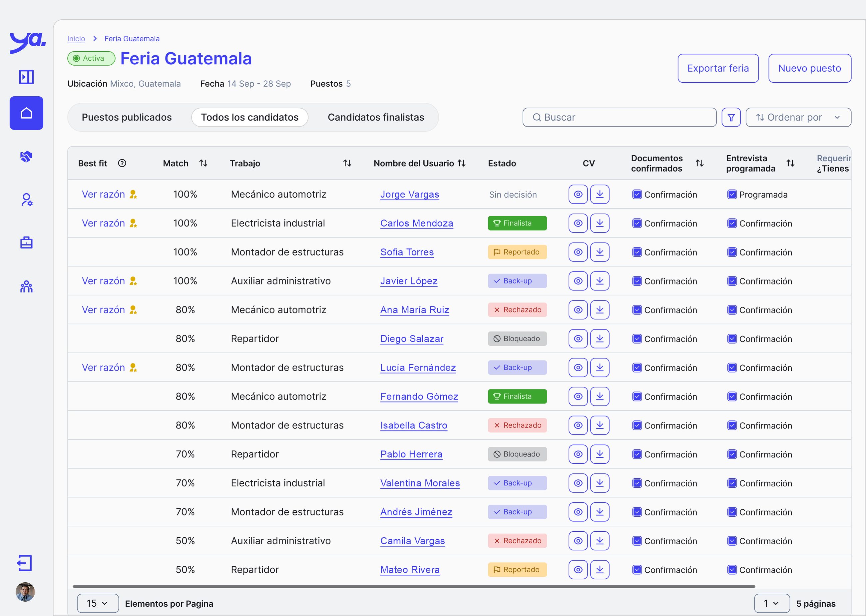
Task: Click the filter funnel icon
Action: click(x=731, y=117)
